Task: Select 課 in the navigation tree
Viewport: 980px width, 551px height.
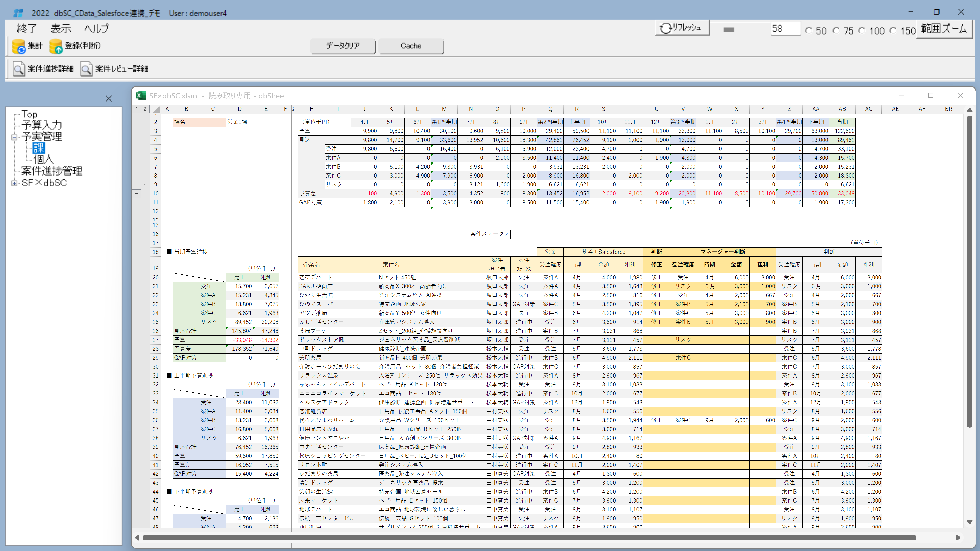Action: pos(39,148)
